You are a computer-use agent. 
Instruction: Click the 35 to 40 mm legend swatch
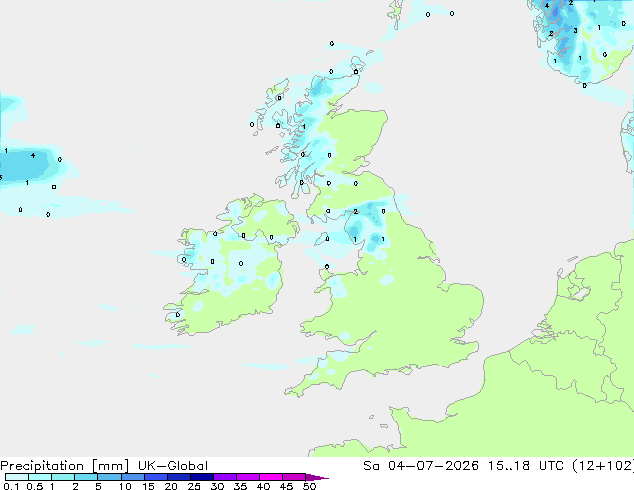coord(247,477)
